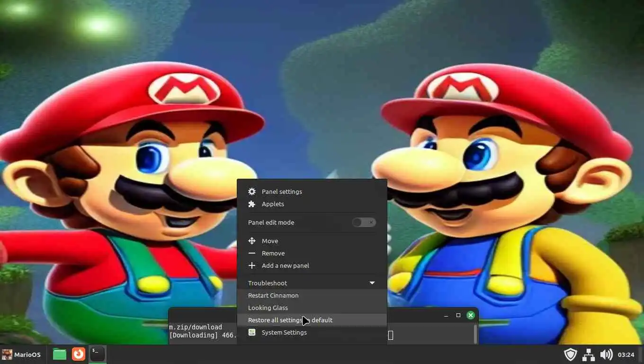This screenshot has height=364, width=644.
Task: Choose Restore all settings to default
Action: pos(312,320)
